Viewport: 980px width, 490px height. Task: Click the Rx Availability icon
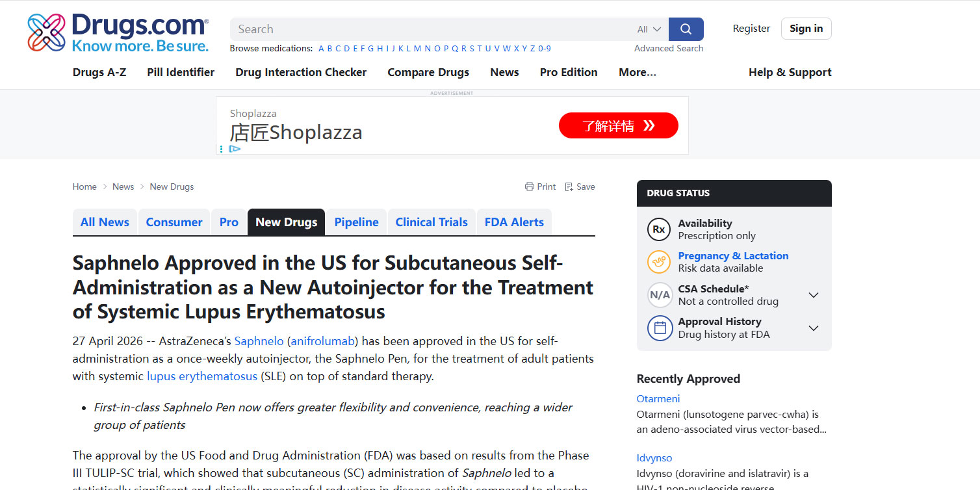[x=659, y=229]
